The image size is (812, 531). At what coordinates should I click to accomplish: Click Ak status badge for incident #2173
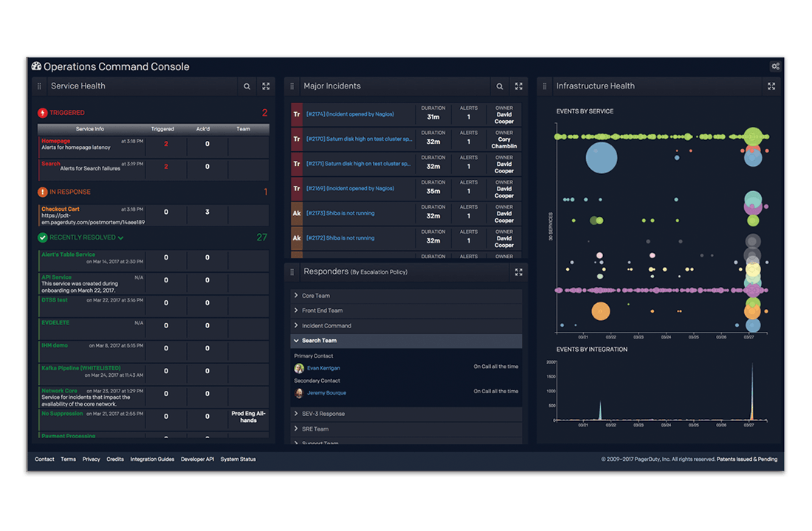tap(297, 213)
